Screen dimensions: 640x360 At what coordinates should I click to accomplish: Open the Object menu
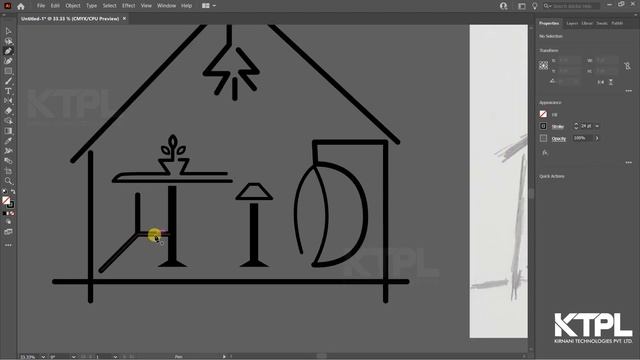tap(73, 6)
